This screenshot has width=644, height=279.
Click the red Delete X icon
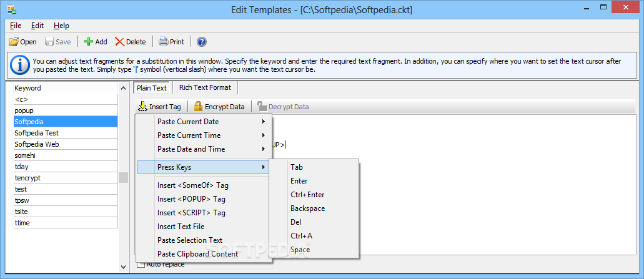click(119, 42)
